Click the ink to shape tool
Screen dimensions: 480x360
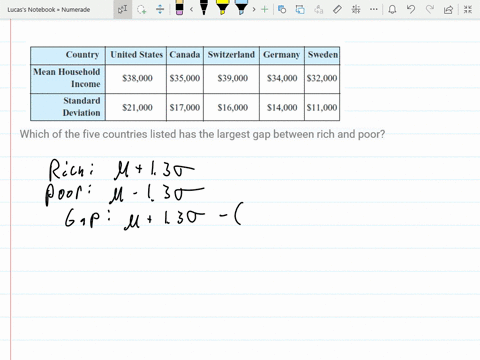click(300, 9)
